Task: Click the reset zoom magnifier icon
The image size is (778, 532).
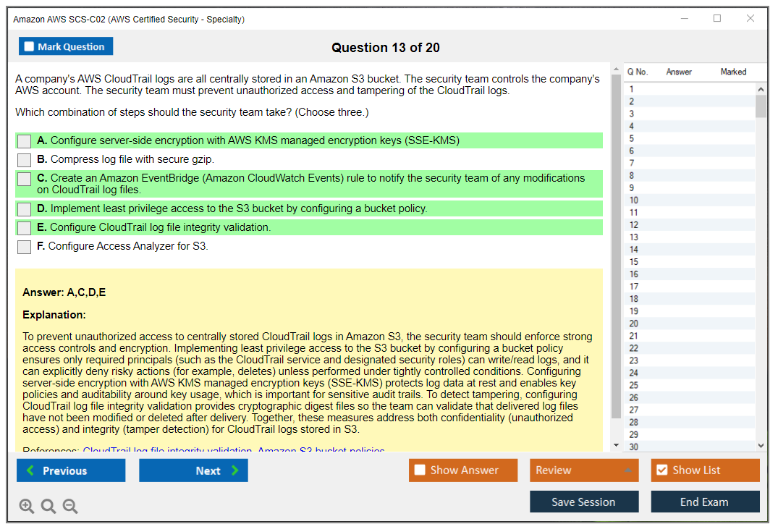Action: click(x=48, y=507)
